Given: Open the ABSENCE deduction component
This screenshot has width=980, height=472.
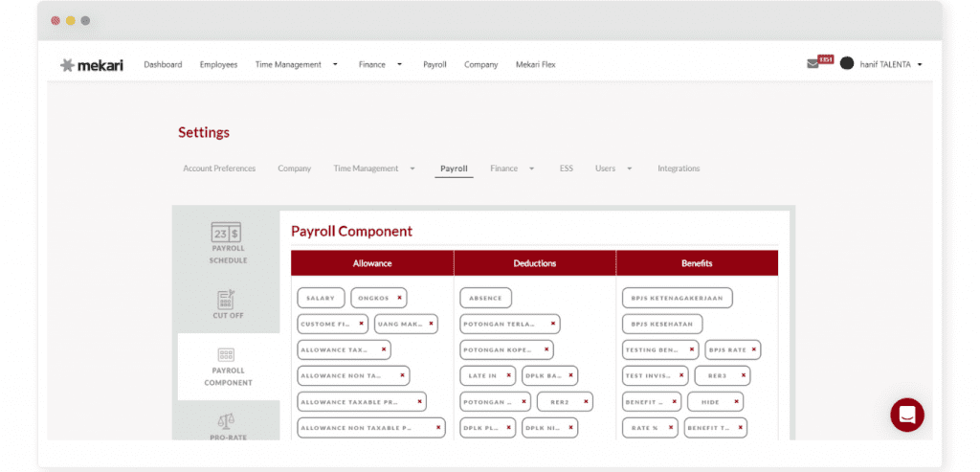Looking at the screenshot, I should click(x=485, y=298).
